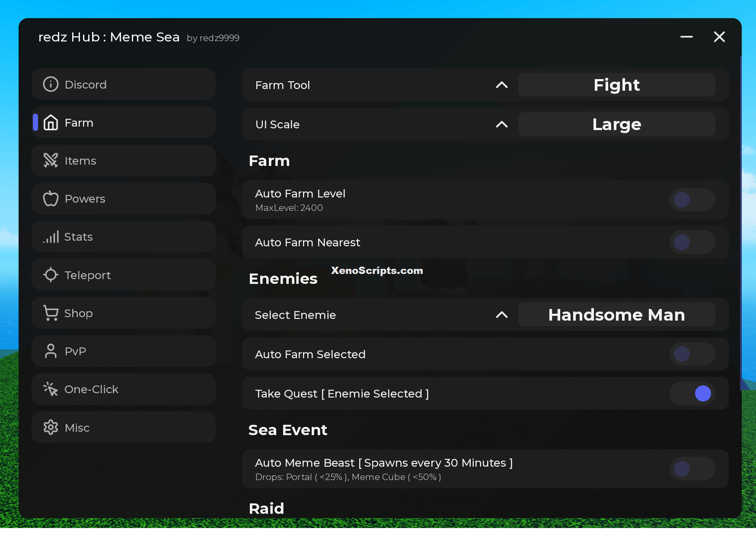Enable Auto Farm Selected switch

(692, 354)
